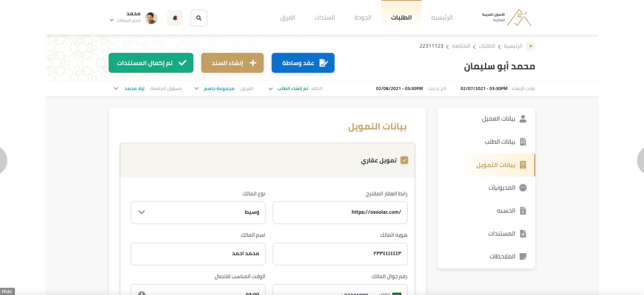Click the left-edge carousel arrow
The image size is (644, 295).
pos(3,160)
